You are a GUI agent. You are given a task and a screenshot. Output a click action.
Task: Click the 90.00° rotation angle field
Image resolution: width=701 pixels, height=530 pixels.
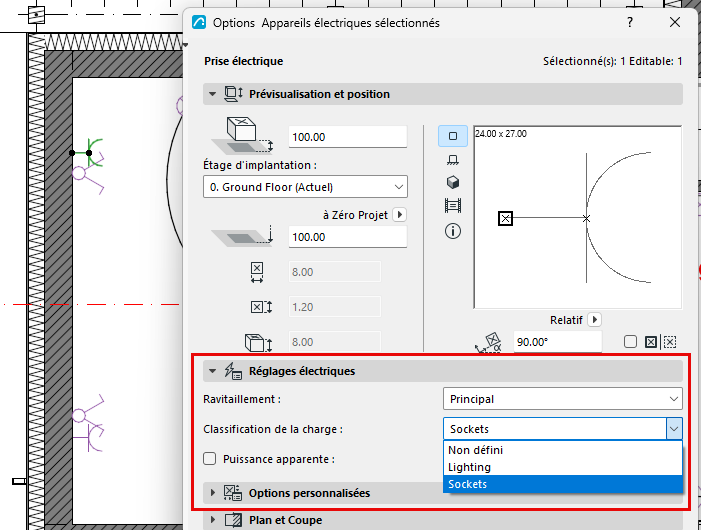[x=557, y=342]
